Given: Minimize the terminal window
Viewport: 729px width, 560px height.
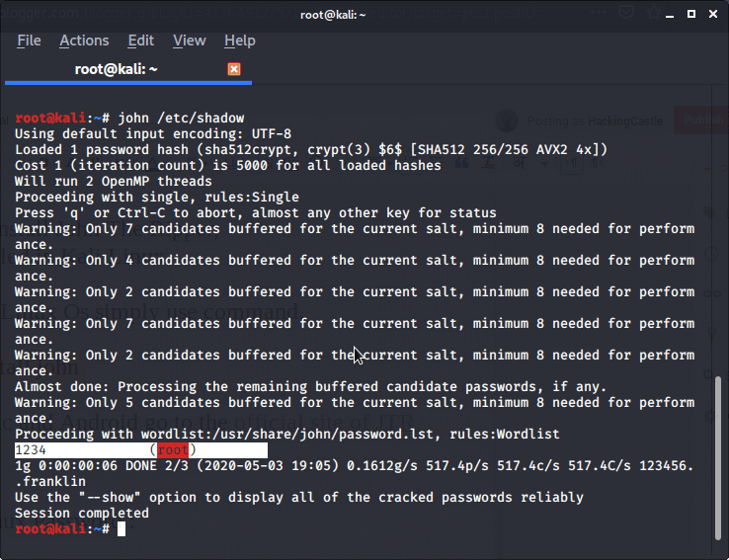Looking at the screenshot, I should (670, 15).
